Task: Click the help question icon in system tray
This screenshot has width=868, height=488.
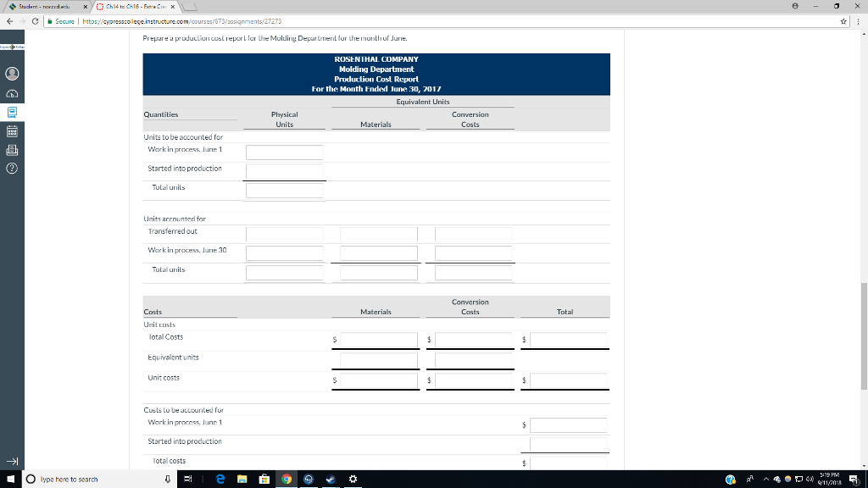Action: point(731,480)
